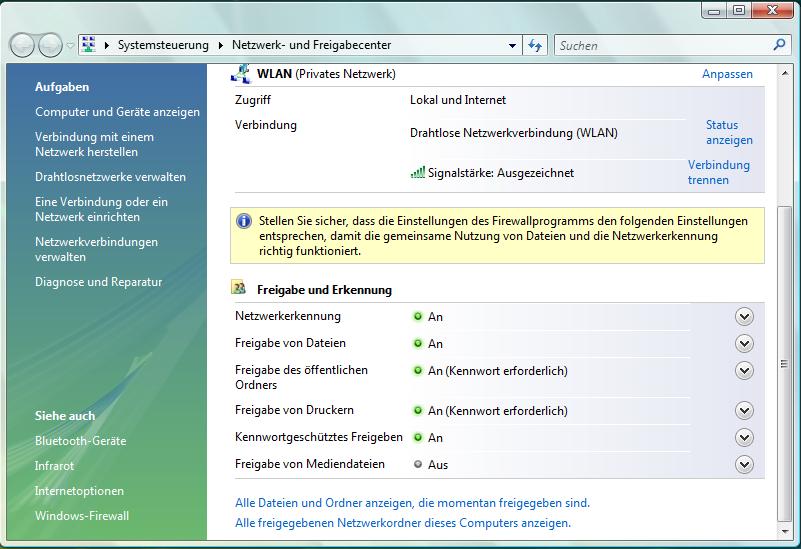Click gray status dot for Freigabe von Mediendateien

[x=417, y=464]
